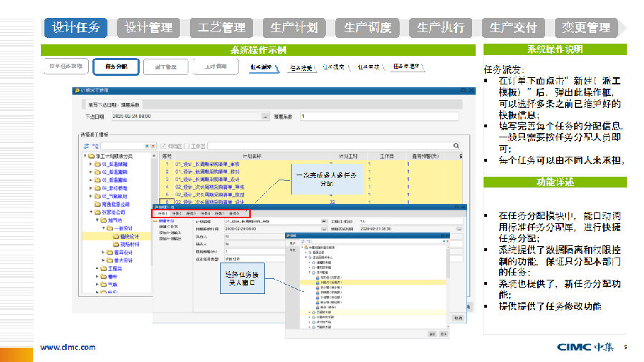The height and width of the screenshot is (362, 644).
Task: Click the refresh icon above the template tree
Action: tap(87, 145)
